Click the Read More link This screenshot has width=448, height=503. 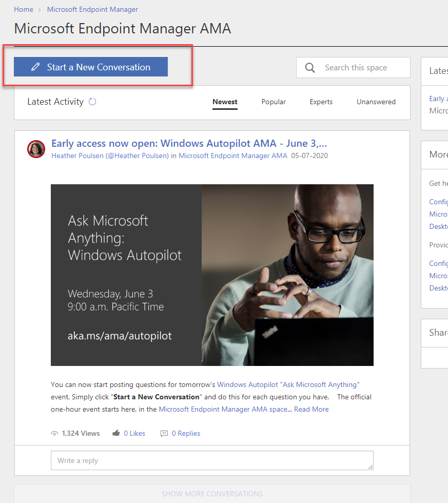pyautogui.click(x=311, y=409)
